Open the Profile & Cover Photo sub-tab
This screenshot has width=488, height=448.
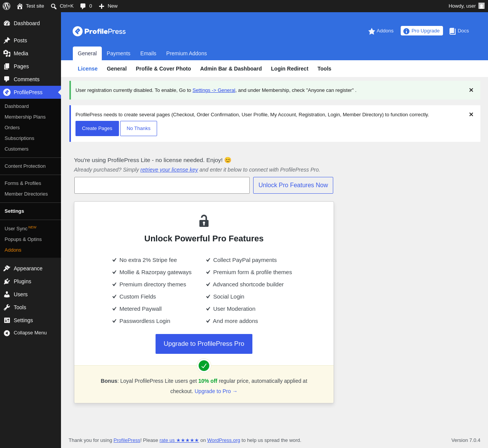(x=163, y=69)
